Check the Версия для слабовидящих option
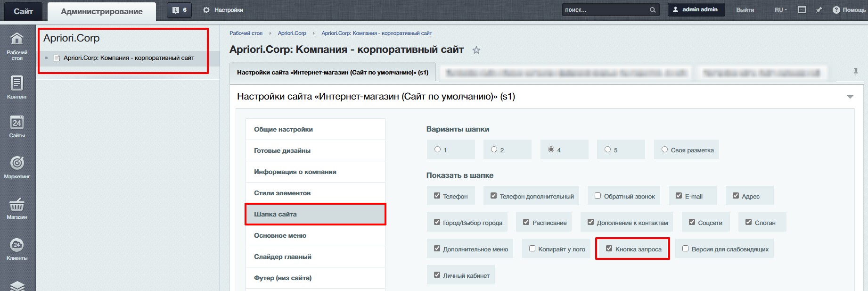The width and height of the screenshot is (868, 291). [685, 249]
